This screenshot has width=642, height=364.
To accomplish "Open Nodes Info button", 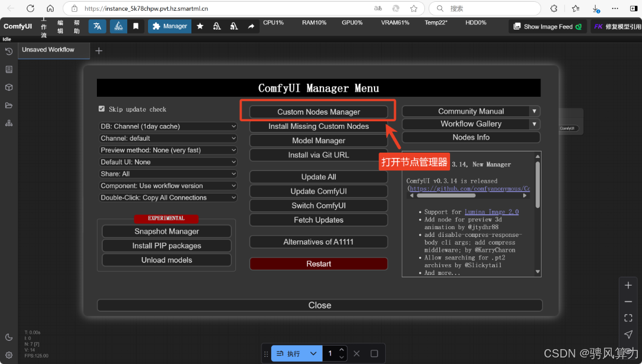I will [x=471, y=137].
